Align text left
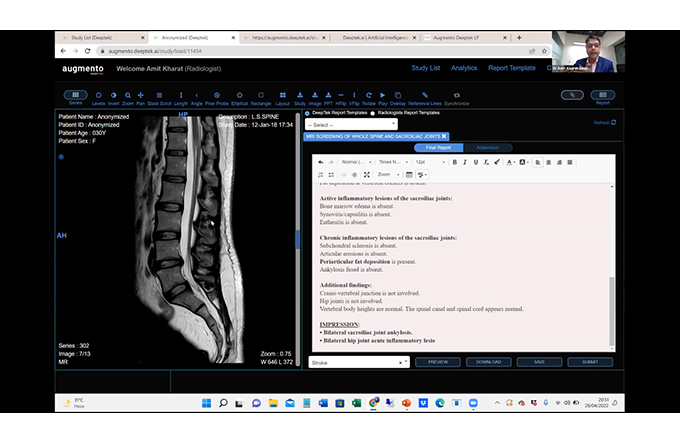The width and height of the screenshot is (680, 442). pos(538,162)
